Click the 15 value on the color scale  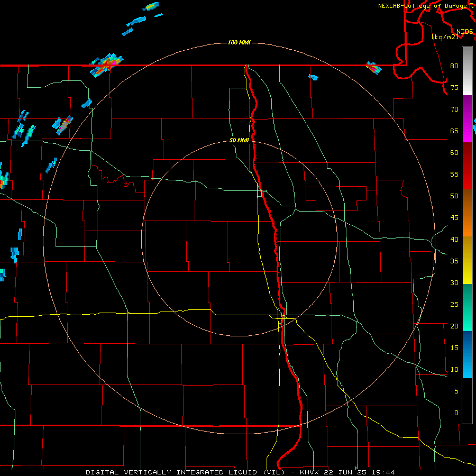click(x=454, y=348)
